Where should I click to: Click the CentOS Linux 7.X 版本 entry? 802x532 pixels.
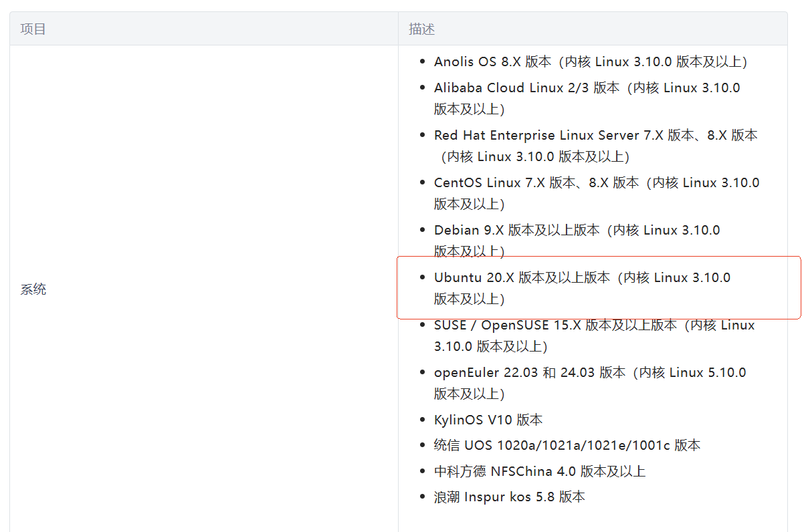[597, 193]
